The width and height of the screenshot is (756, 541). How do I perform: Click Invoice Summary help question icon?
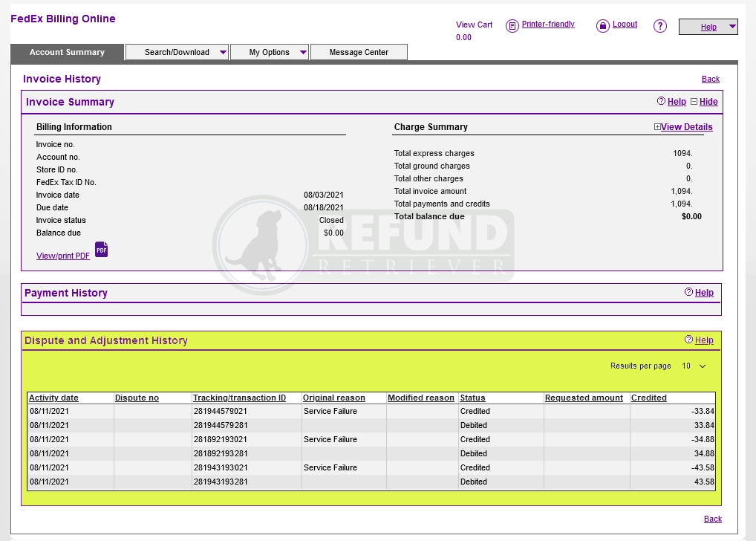[x=661, y=101]
